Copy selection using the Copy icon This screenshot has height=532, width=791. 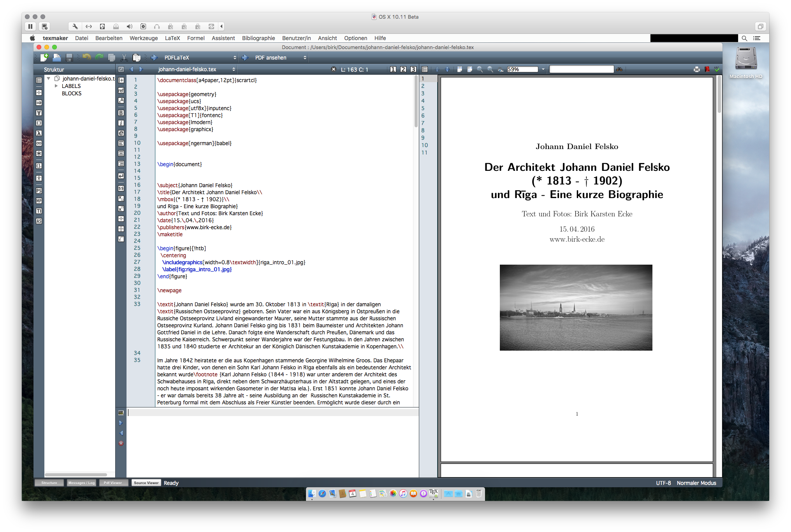(112, 58)
